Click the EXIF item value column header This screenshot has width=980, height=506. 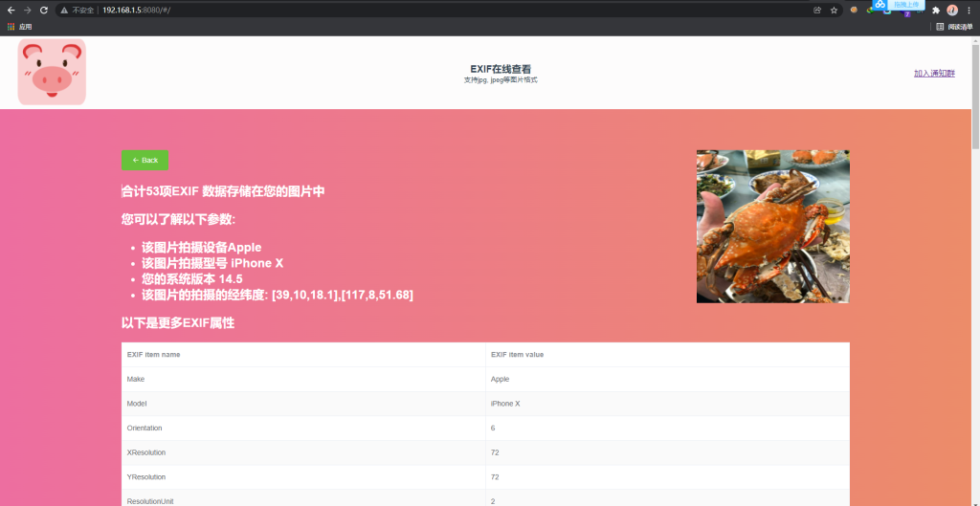tap(667, 354)
